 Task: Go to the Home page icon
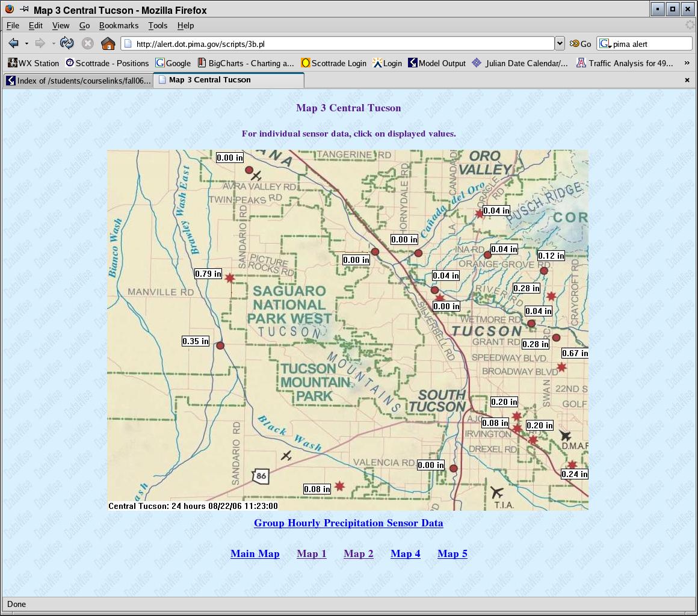pyautogui.click(x=108, y=43)
